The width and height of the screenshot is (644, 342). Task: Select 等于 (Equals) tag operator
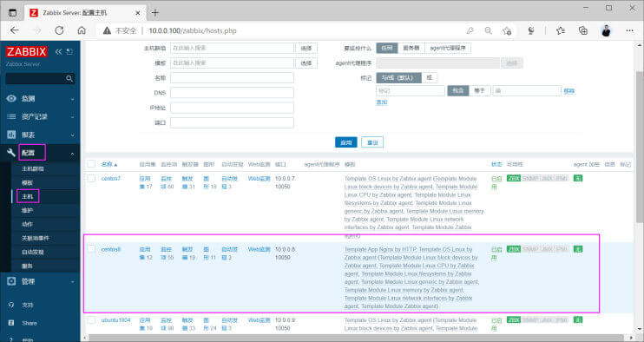click(480, 91)
